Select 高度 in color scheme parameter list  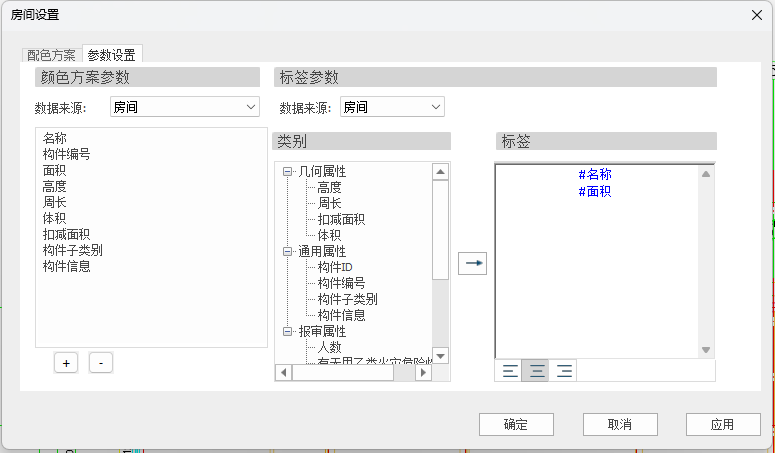pyautogui.click(x=55, y=186)
